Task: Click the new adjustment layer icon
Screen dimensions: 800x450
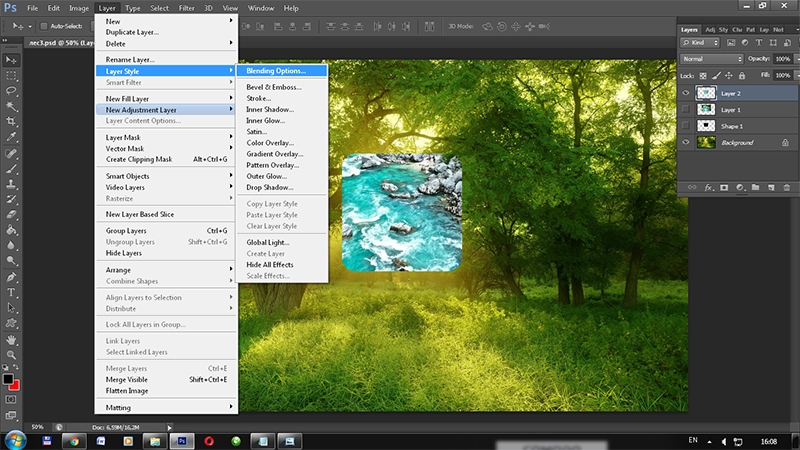Action: point(740,188)
